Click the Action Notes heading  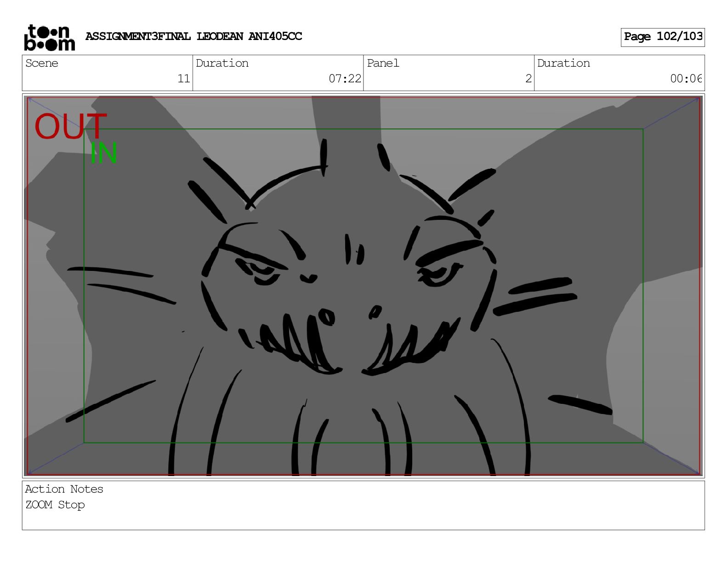pyautogui.click(x=64, y=489)
